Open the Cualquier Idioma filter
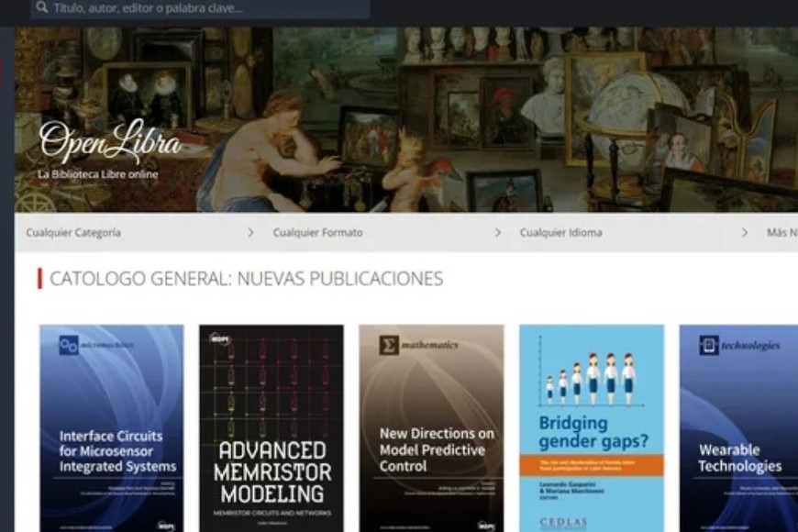This screenshot has width=798, height=532. click(560, 233)
